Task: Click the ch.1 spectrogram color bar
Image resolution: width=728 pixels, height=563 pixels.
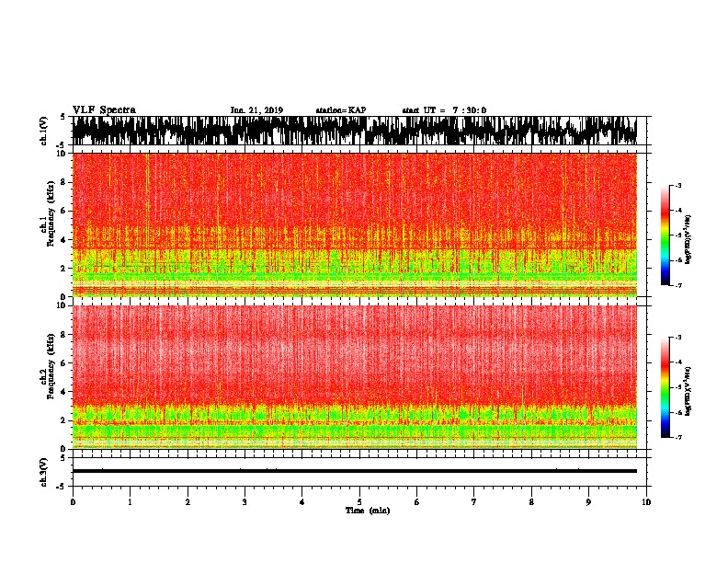Action: [665, 236]
